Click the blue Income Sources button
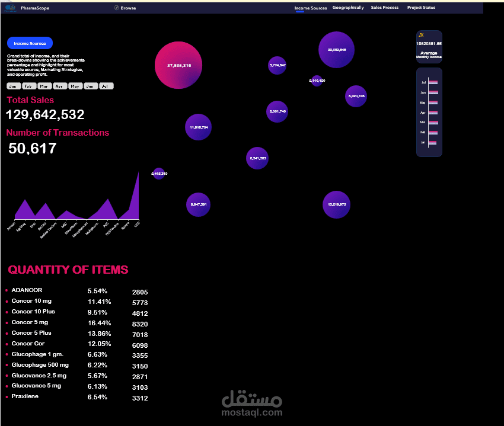Viewport: 504px width, 426px height. pyautogui.click(x=30, y=43)
